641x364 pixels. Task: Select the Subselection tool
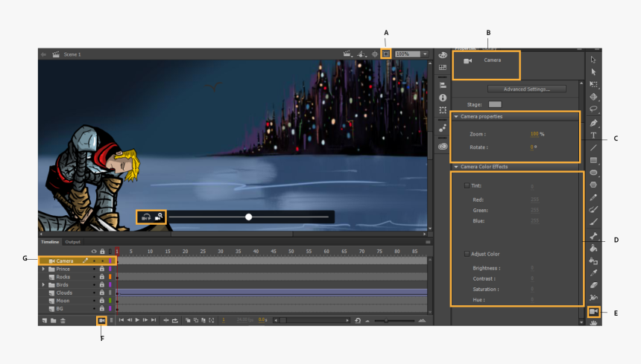click(x=593, y=71)
